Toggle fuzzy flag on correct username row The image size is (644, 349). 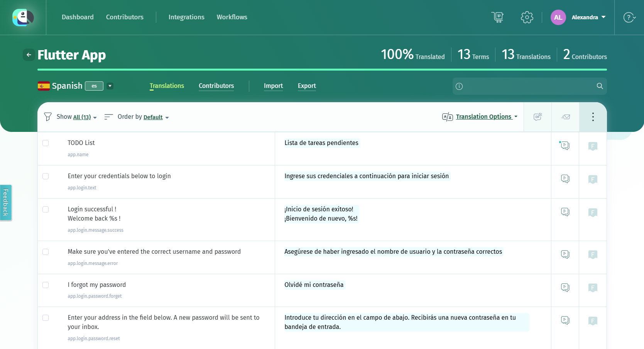pos(593,255)
